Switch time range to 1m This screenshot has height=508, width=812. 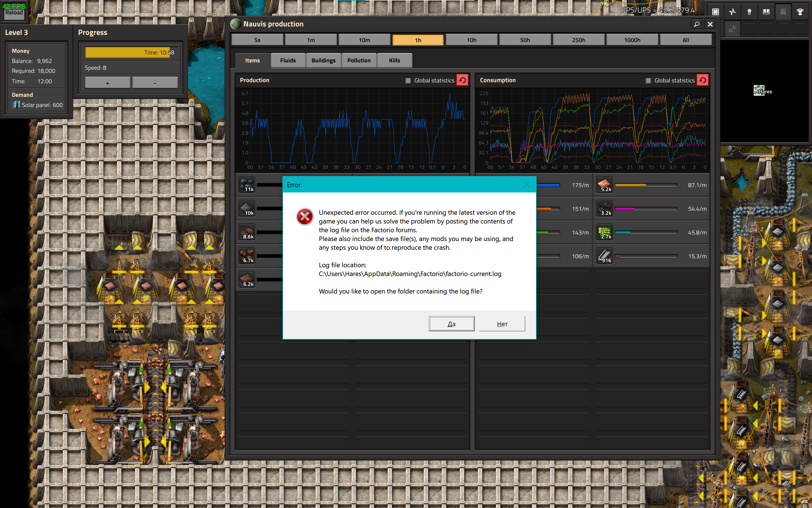click(x=311, y=40)
